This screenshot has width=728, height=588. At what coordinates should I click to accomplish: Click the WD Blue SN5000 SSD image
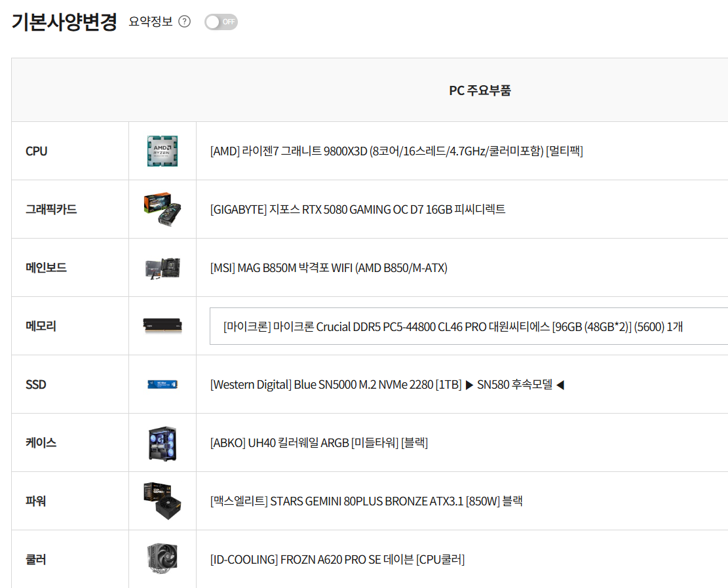tap(163, 384)
